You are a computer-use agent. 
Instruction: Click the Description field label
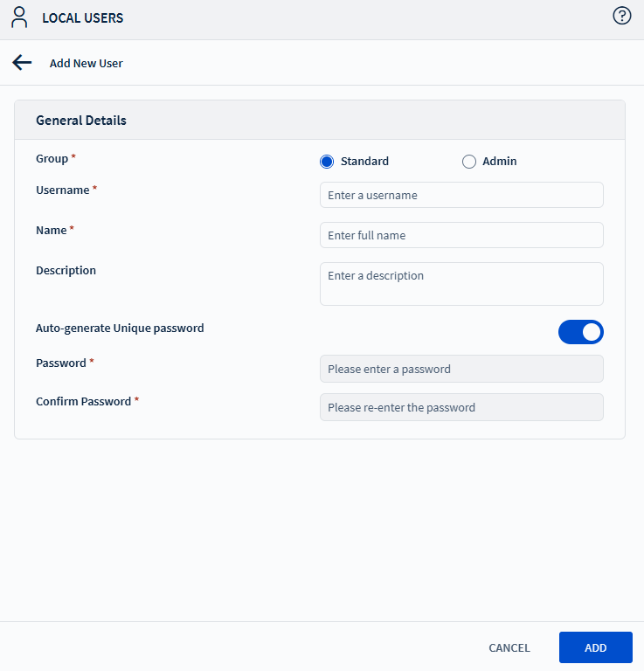[x=66, y=270]
